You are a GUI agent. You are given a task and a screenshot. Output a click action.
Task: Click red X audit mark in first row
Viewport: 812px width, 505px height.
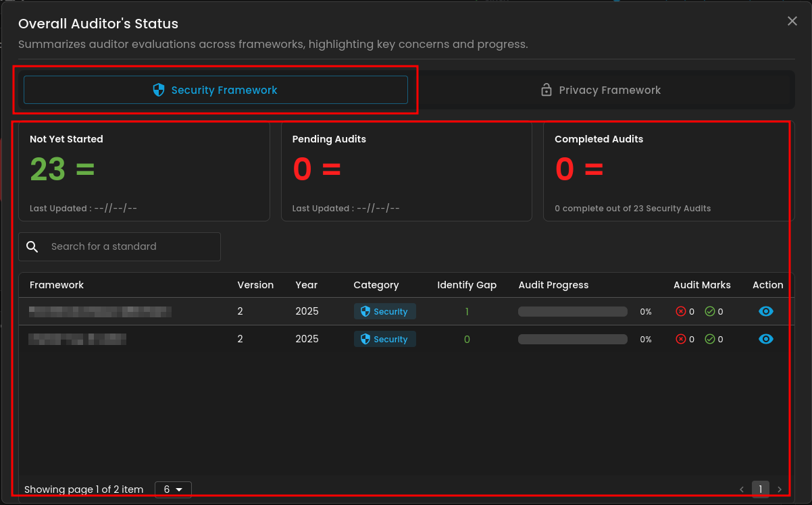[x=681, y=311]
